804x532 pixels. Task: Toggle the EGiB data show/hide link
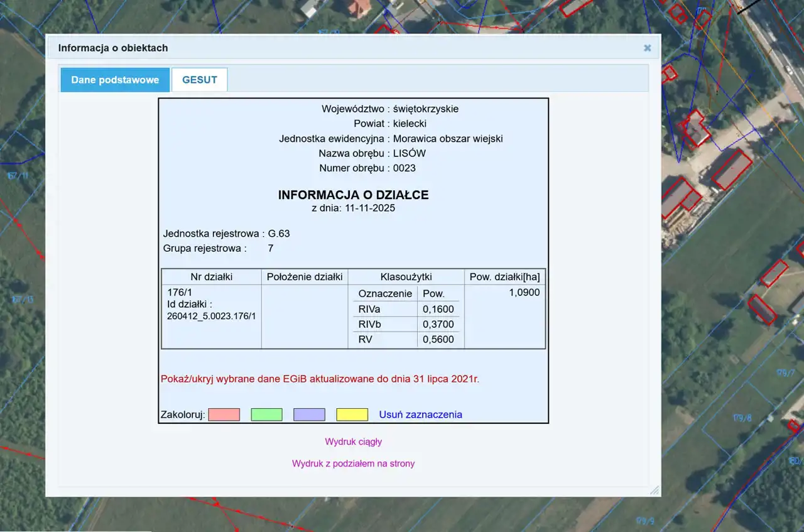coord(320,379)
